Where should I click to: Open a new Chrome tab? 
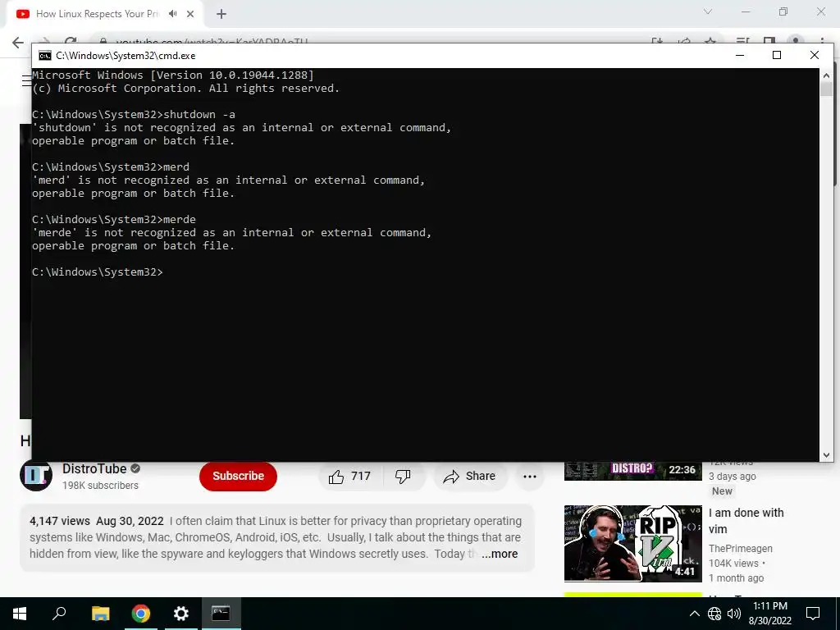(221, 14)
